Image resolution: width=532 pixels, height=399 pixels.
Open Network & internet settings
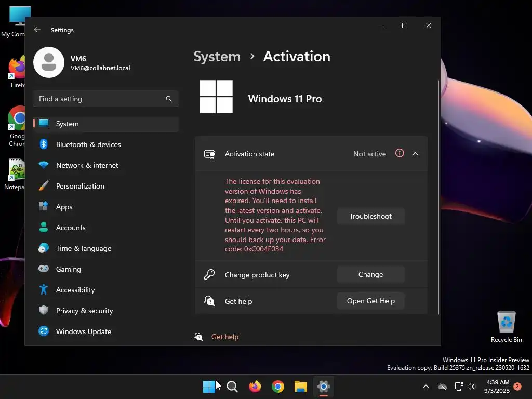(x=106, y=165)
